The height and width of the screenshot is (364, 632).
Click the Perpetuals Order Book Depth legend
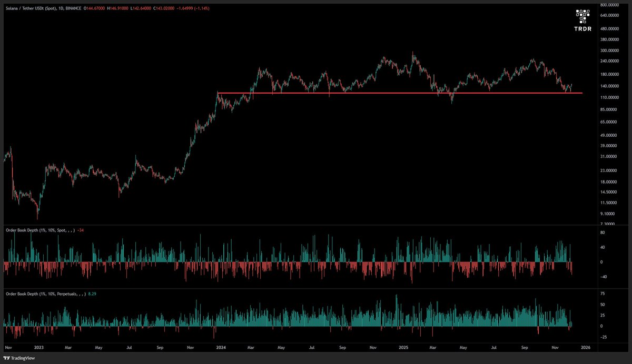point(45,293)
